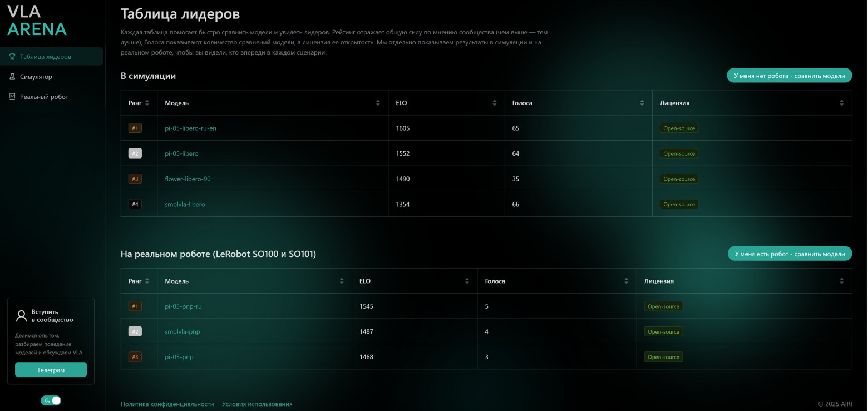The width and height of the screenshot is (868, 411).
Task: Click the flask icon beside Симулятор
Action: (12, 77)
